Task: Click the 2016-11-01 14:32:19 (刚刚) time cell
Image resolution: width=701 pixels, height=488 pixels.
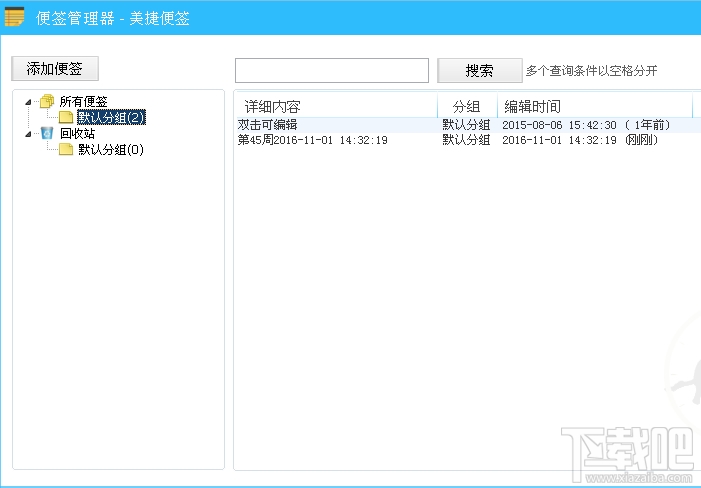Action: coord(580,140)
